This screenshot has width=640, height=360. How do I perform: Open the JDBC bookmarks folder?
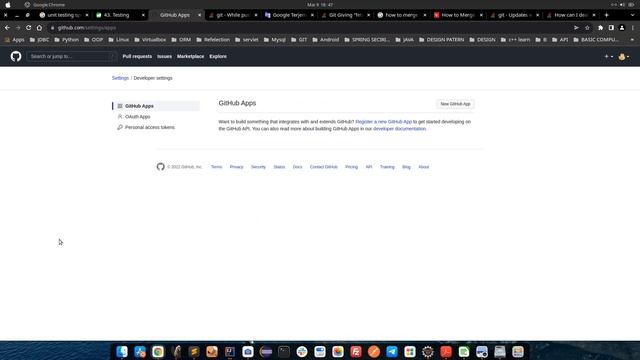point(39,40)
